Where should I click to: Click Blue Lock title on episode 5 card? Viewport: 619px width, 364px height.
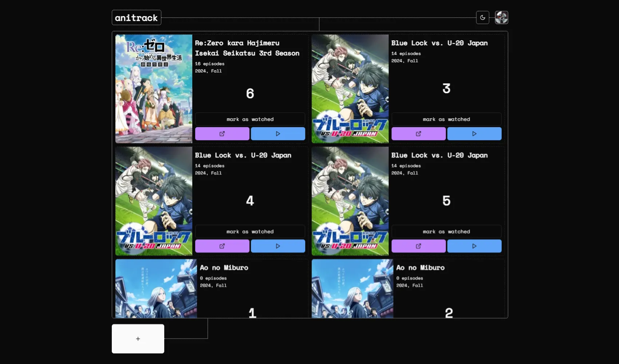pyautogui.click(x=439, y=155)
